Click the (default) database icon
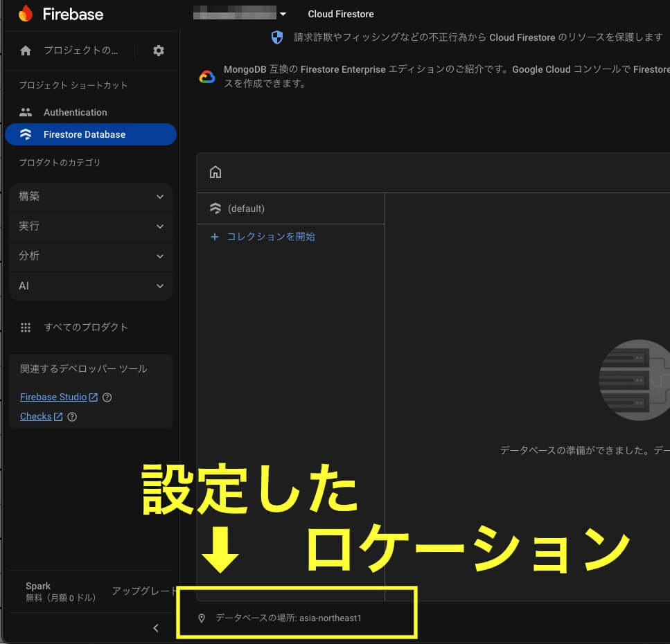This screenshot has width=670, height=644. (x=215, y=208)
